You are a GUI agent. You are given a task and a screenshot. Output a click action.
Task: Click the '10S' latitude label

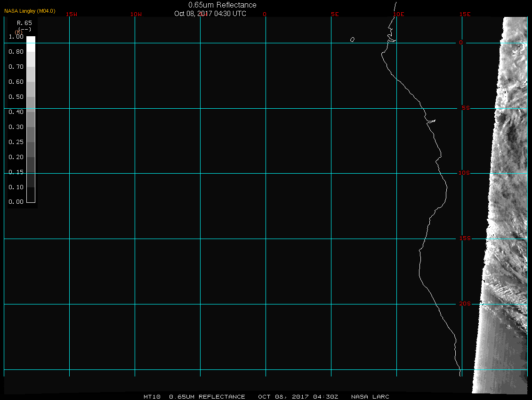[x=464, y=173]
